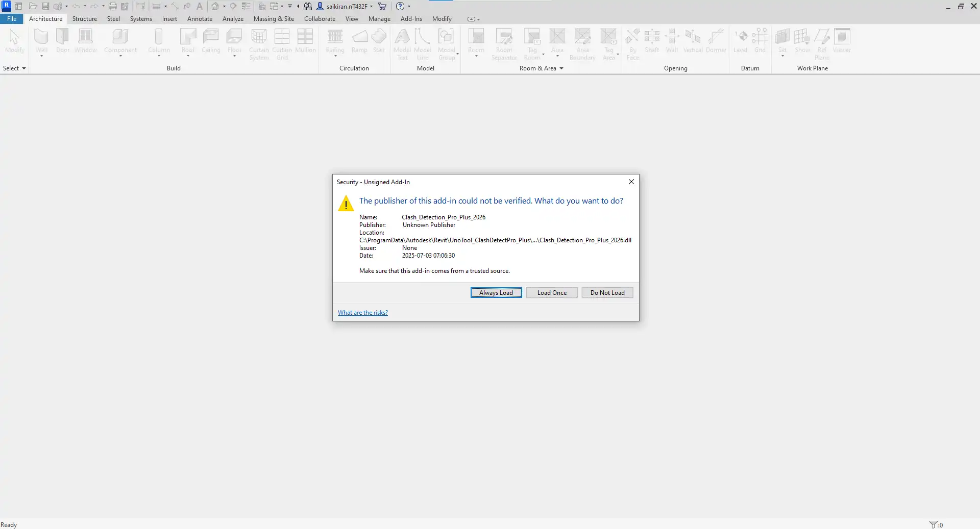This screenshot has height=529, width=980.
Task: Open the Collaborate ribbon tab
Action: pos(320,19)
